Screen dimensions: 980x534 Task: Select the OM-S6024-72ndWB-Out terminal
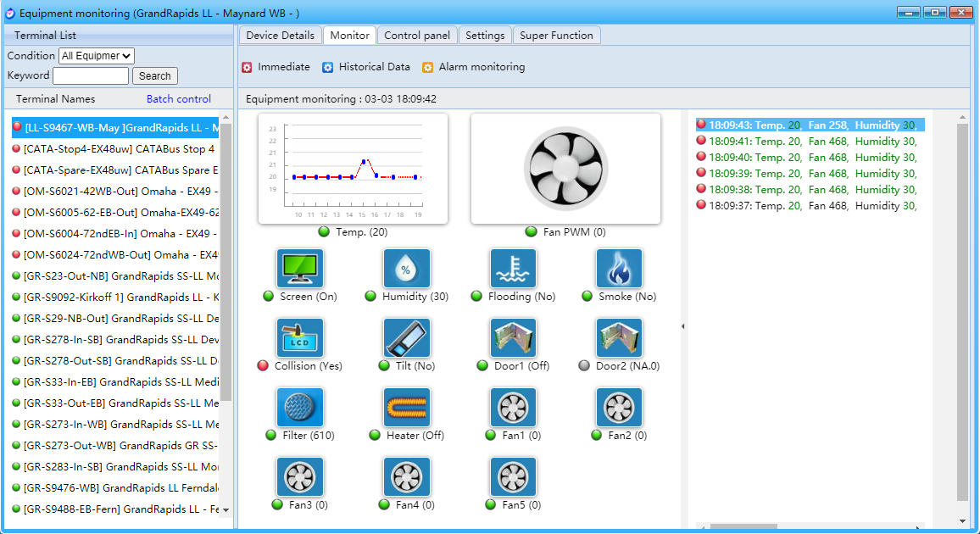[x=115, y=255]
